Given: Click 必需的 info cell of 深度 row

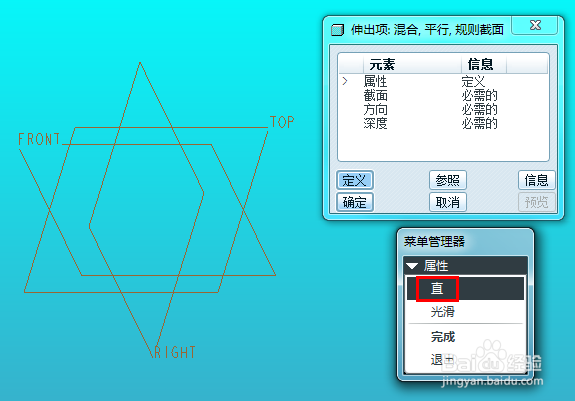Looking at the screenshot, I should tap(479, 123).
